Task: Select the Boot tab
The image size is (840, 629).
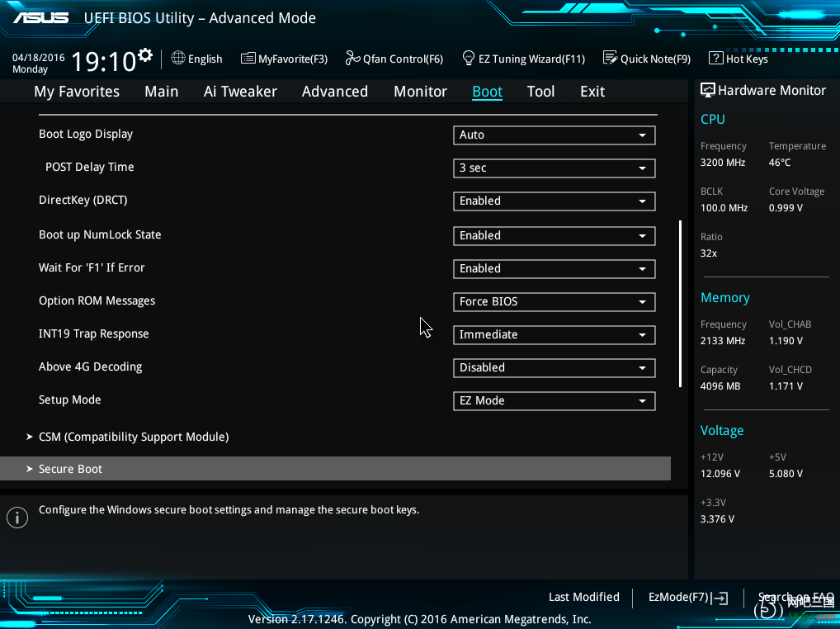Action: [487, 92]
